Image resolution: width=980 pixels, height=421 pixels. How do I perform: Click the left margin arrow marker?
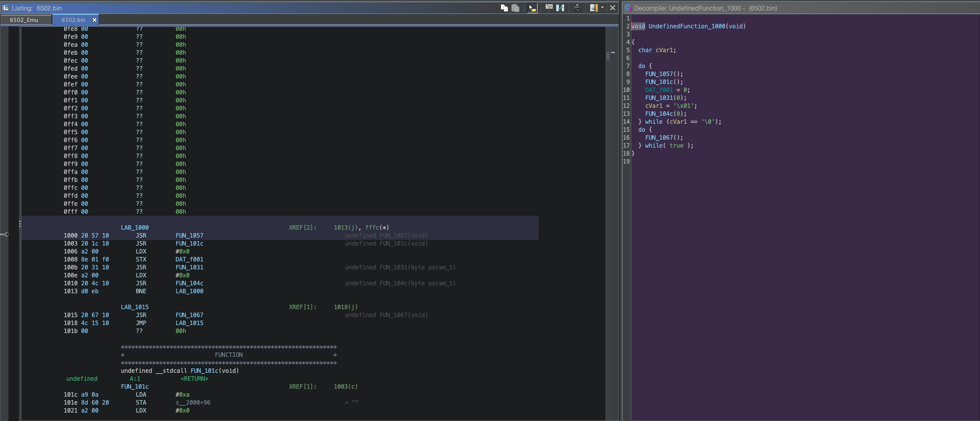[x=4, y=234]
